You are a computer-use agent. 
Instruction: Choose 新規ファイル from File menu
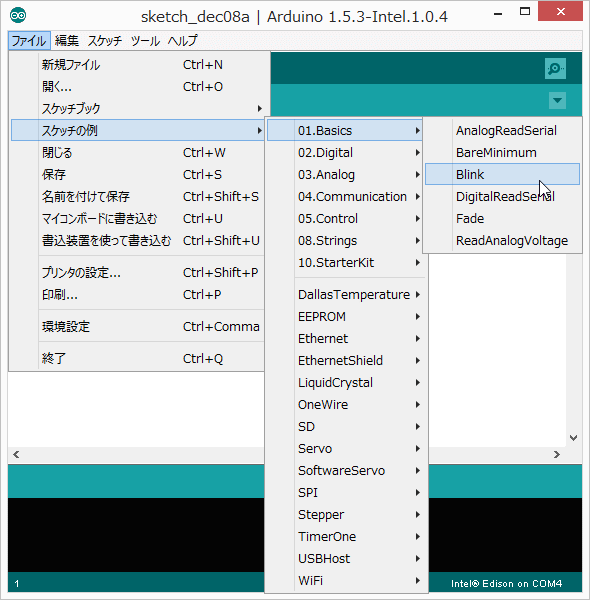click(138, 65)
